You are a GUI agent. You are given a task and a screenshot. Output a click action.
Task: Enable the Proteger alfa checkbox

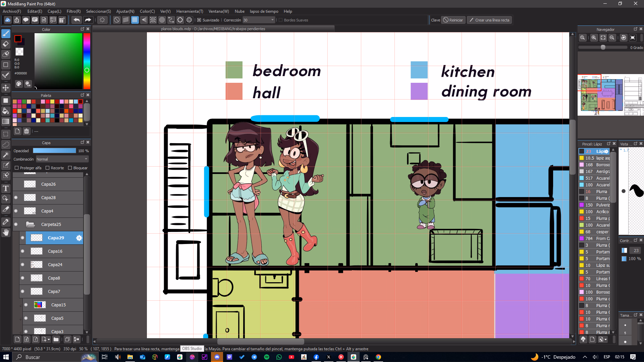point(17,168)
